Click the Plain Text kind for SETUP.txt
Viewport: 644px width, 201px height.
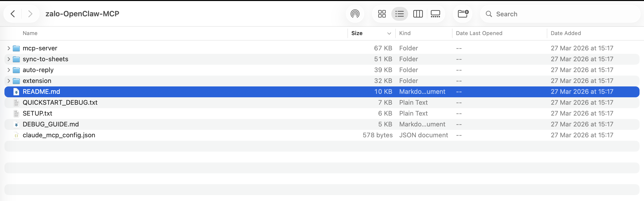(413, 113)
